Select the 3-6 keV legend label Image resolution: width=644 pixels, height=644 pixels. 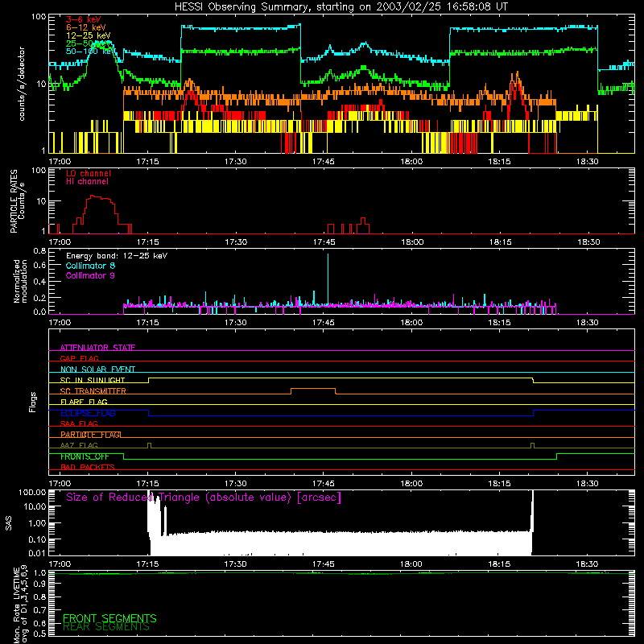pos(83,19)
